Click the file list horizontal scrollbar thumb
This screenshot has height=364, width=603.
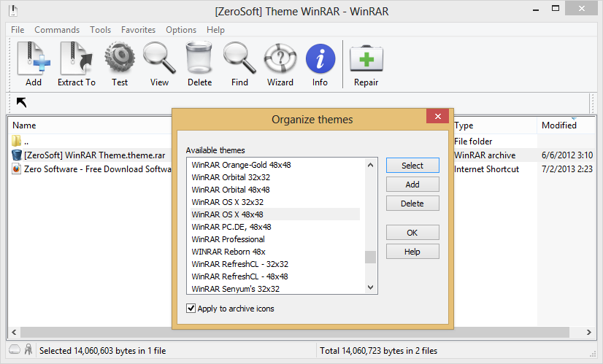point(295,332)
